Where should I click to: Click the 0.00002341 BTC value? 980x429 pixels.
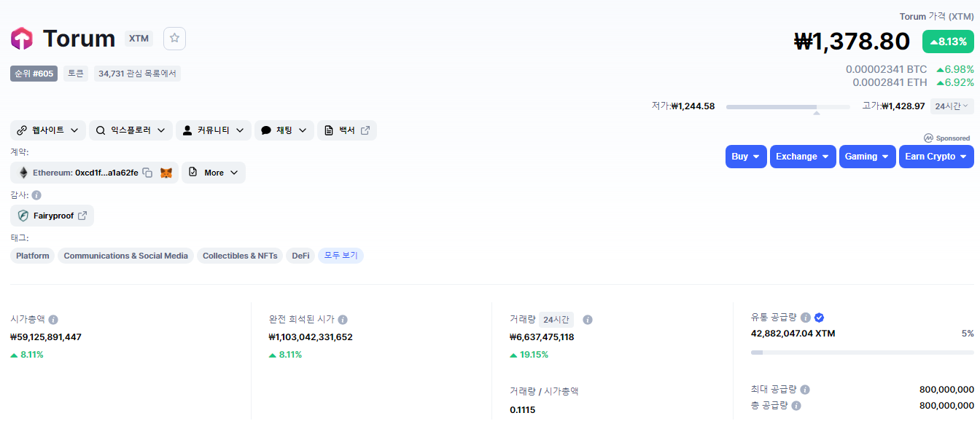pyautogui.click(x=886, y=69)
